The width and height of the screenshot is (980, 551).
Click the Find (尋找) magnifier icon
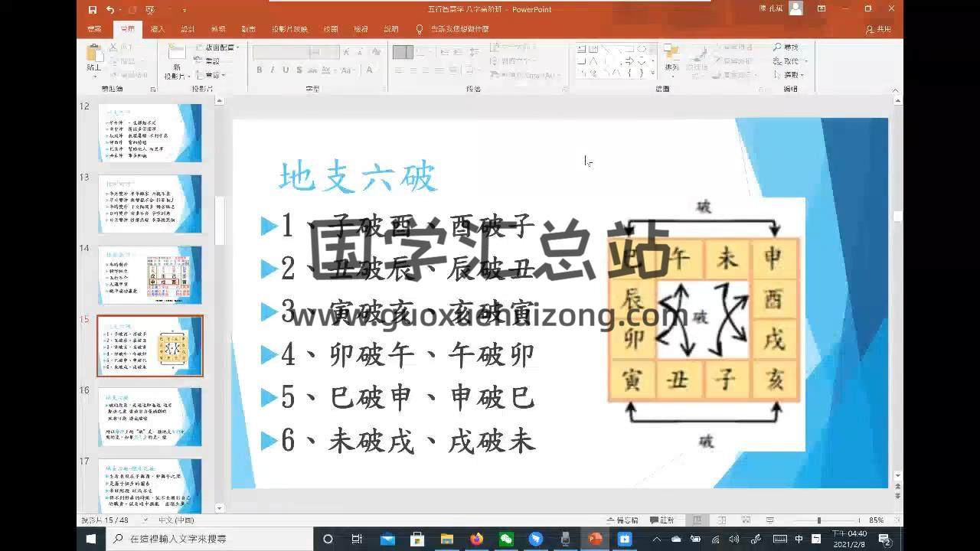(778, 47)
